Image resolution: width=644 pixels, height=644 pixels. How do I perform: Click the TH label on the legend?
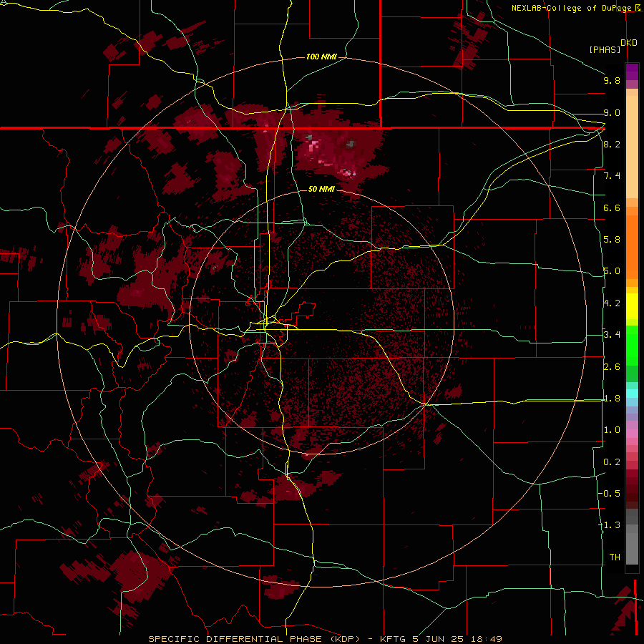pos(615,557)
